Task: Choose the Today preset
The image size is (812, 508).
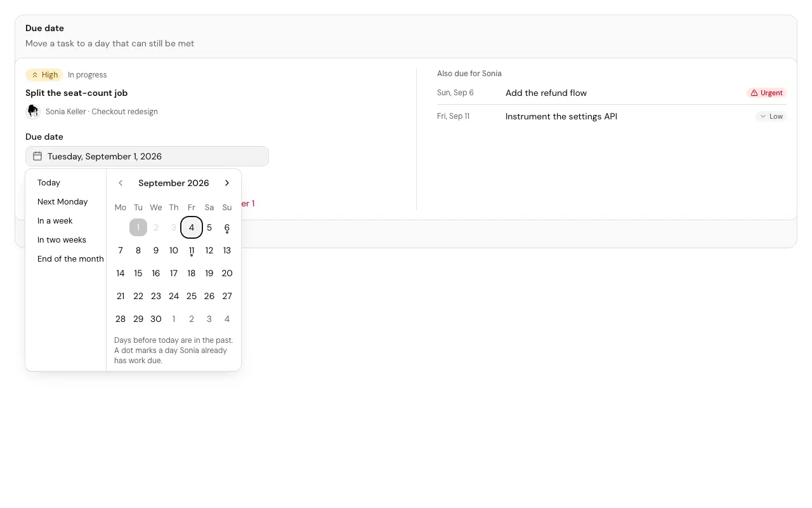Action: coord(49,183)
